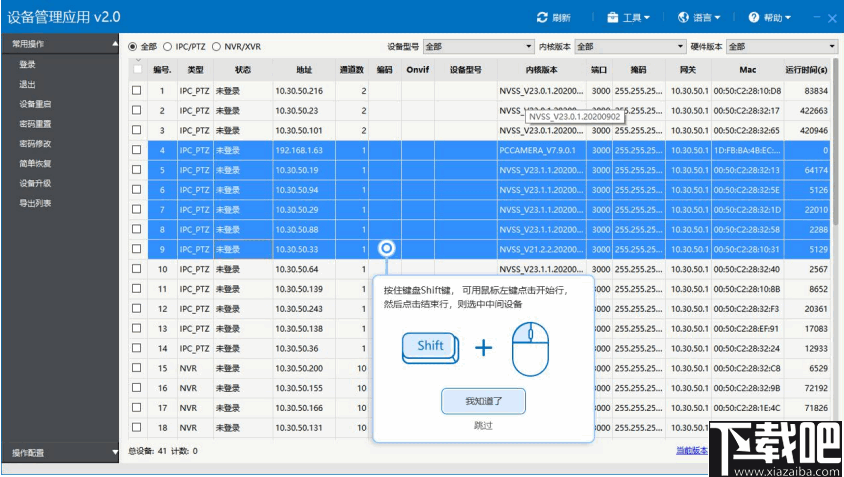Check the box for device row 15

(x=137, y=368)
